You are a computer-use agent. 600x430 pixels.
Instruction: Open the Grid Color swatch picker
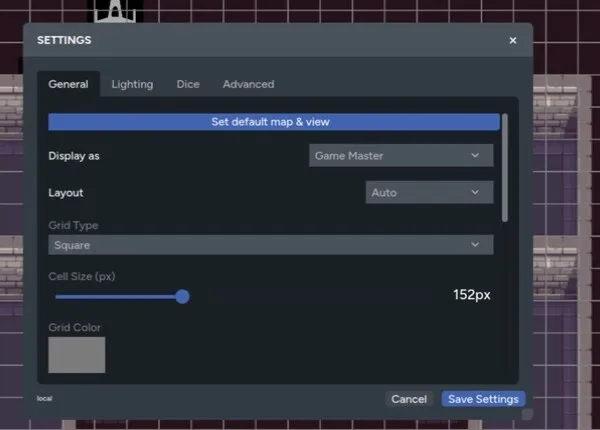pyautogui.click(x=77, y=355)
